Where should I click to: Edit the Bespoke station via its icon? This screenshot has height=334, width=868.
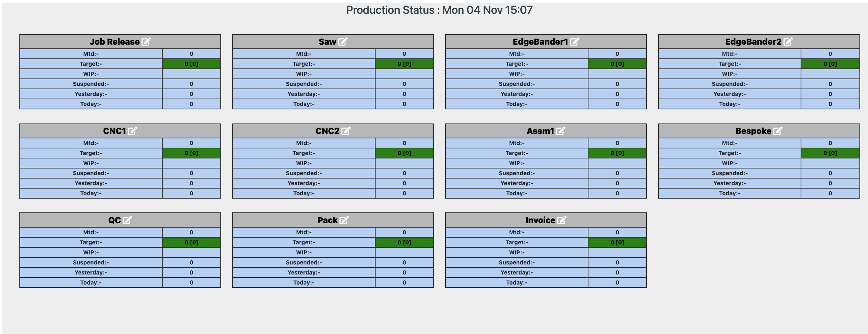click(x=778, y=131)
